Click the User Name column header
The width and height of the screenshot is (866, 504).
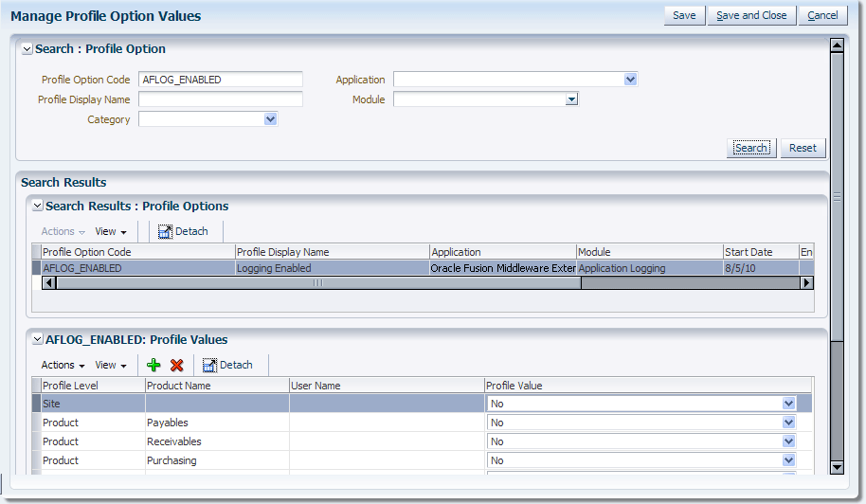coord(388,386)
